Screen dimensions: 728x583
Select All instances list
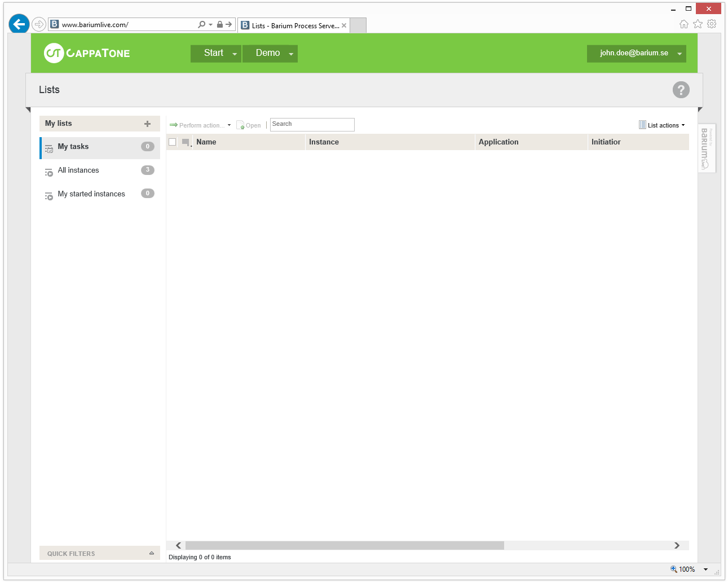(x=78, y=170)
